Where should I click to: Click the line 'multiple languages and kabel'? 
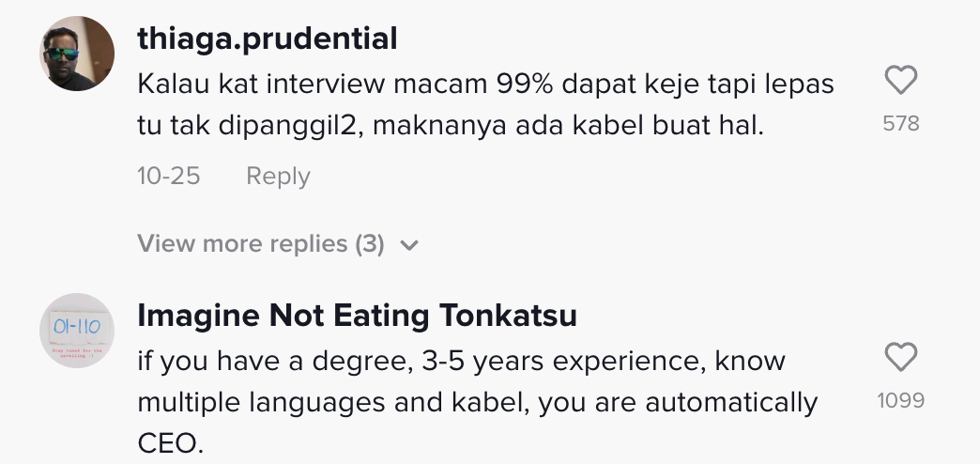pos(477,402)
